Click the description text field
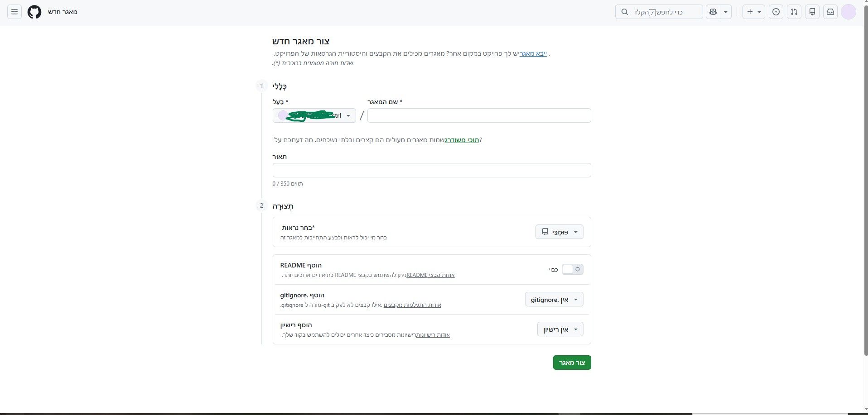 click(x=432, y=170)
